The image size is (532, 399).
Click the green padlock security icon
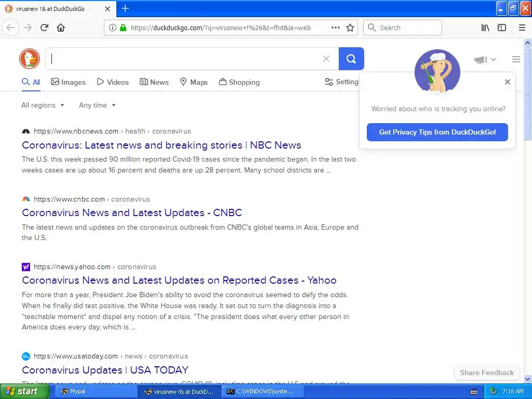click(x=123, y=28)
